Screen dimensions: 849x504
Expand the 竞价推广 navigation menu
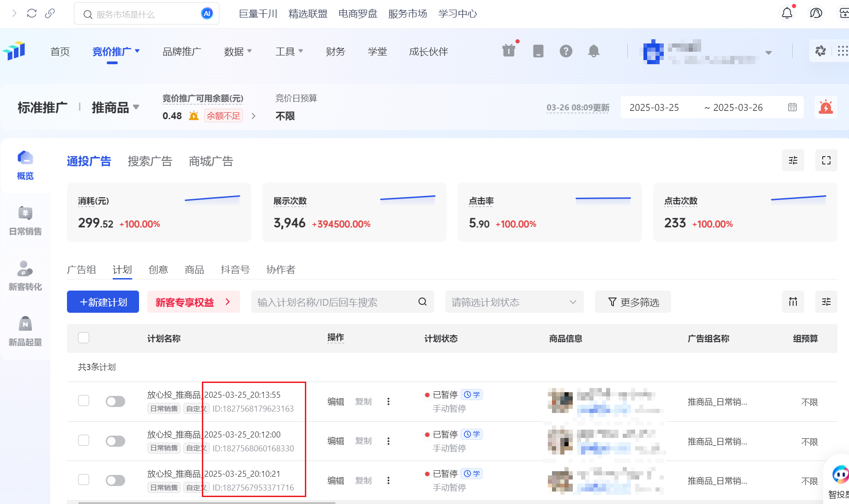pos(116,52)
